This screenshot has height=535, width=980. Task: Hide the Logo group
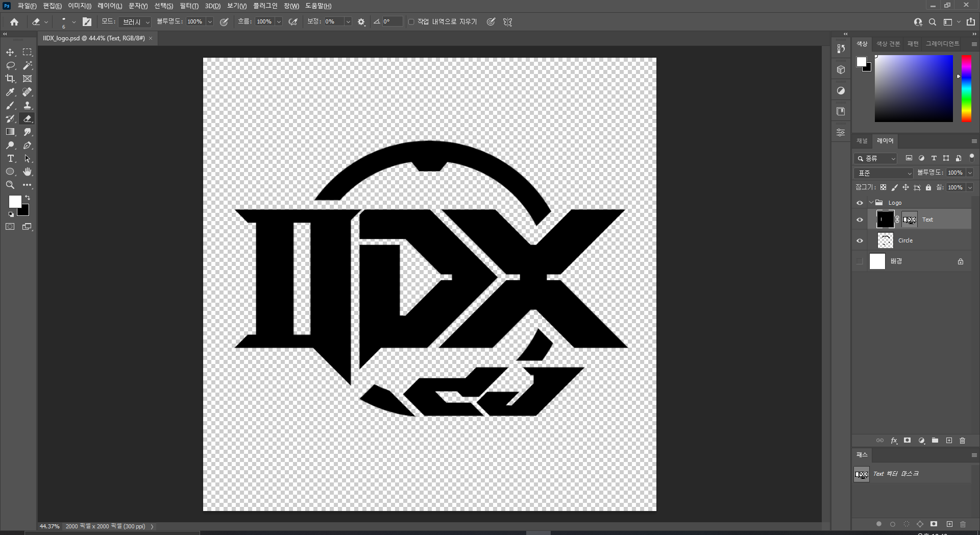pyautogui.click(x=860, y=203)
